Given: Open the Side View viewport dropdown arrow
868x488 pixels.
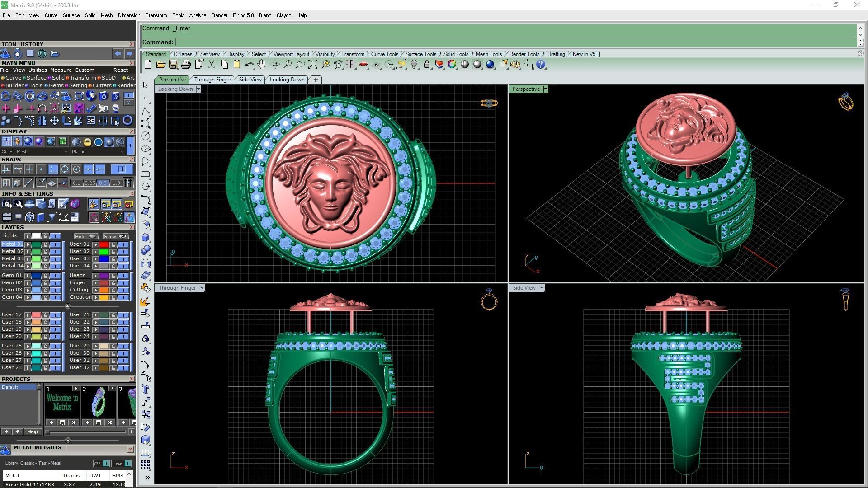Looking at the screenshot, I should (x=542, y=288).
